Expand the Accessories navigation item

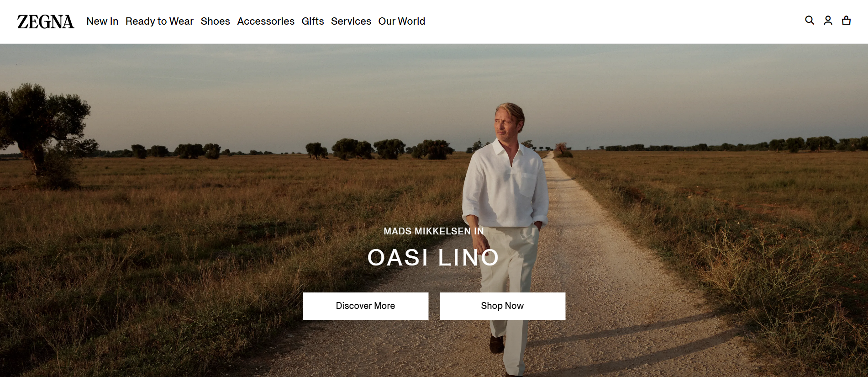pos(266,21)
